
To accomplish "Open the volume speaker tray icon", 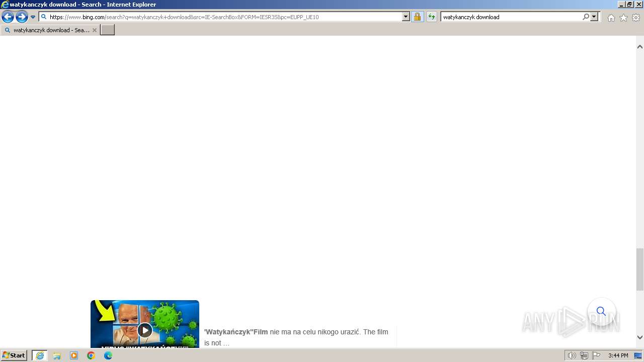I will (x=572, y=355).
